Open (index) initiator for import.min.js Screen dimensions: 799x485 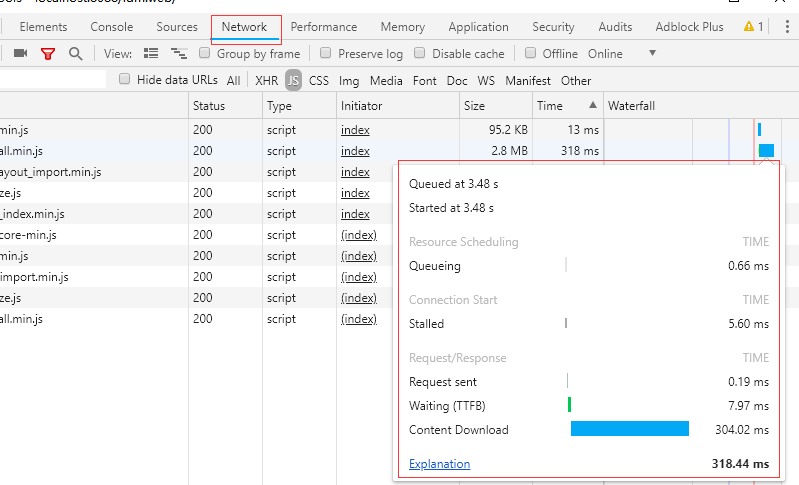[359, 277]
